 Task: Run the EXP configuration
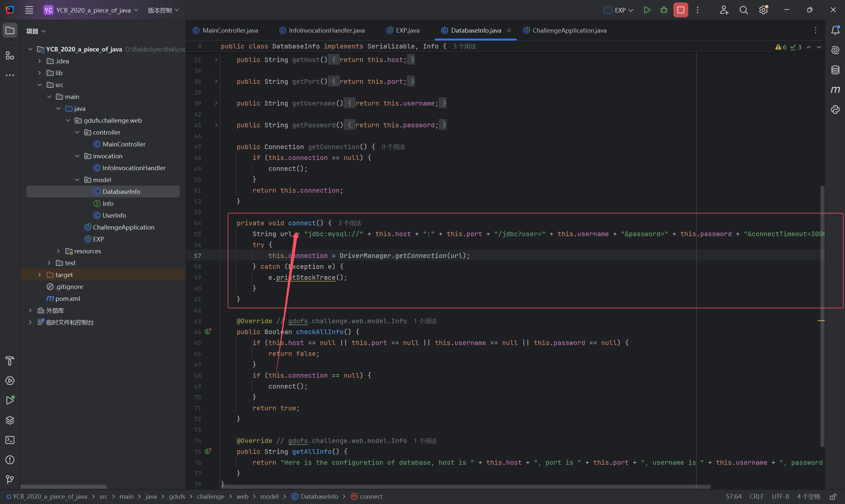tap(647, 10)
